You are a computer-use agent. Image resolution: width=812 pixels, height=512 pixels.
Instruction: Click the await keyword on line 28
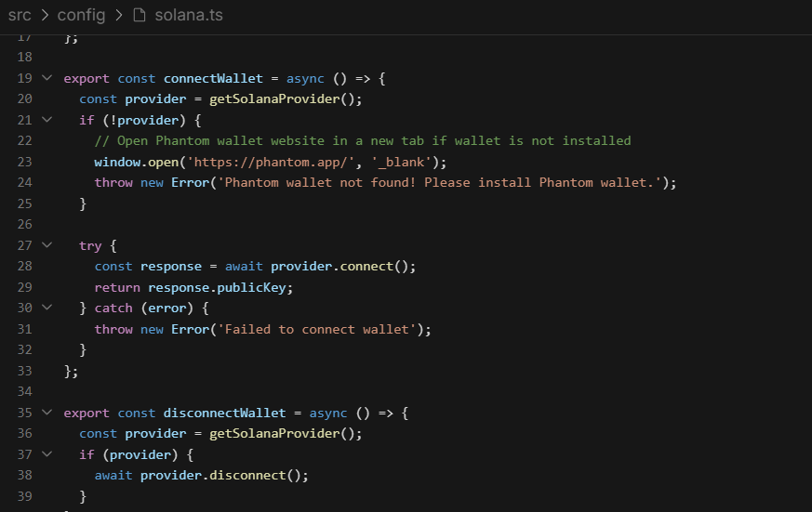coord(244,267)
